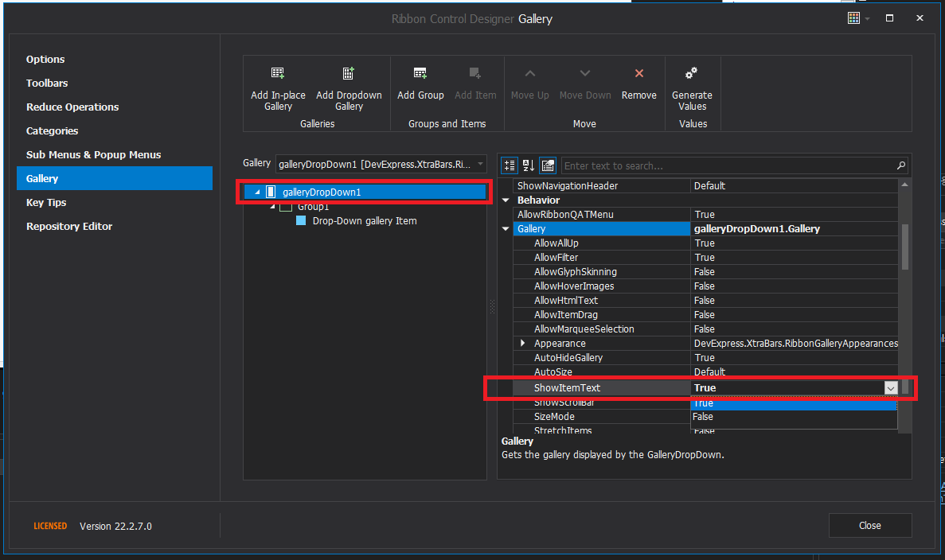This screenshot has width=945, height=560.
Task: Click Add Dropdown Gallery icon
Action: click(x=349, y=73)
